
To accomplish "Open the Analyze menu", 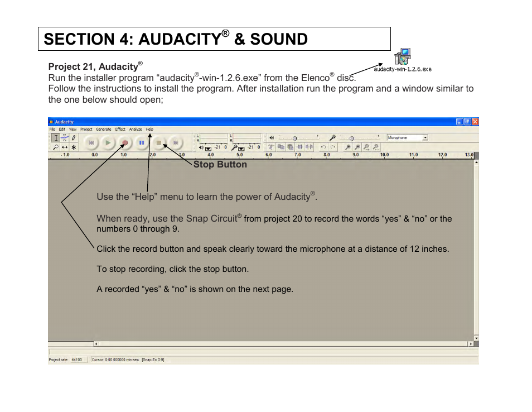I will [136, 130].
